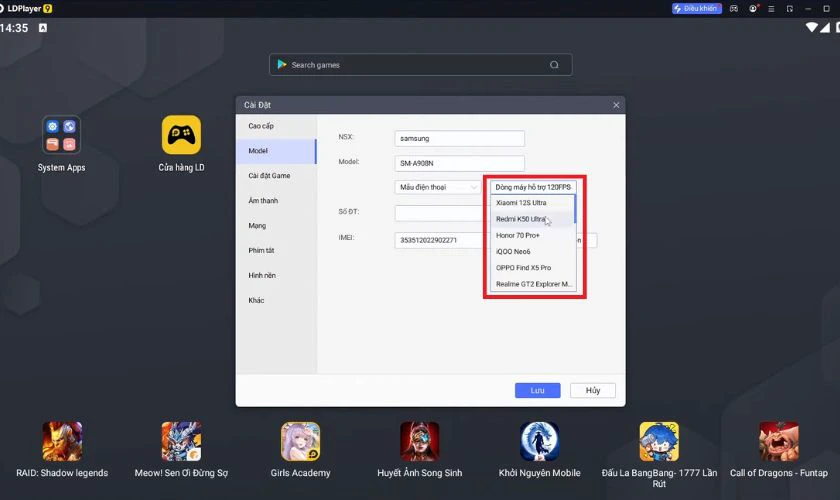Open the Cài đặt Game tab

(x=276, y=176)
